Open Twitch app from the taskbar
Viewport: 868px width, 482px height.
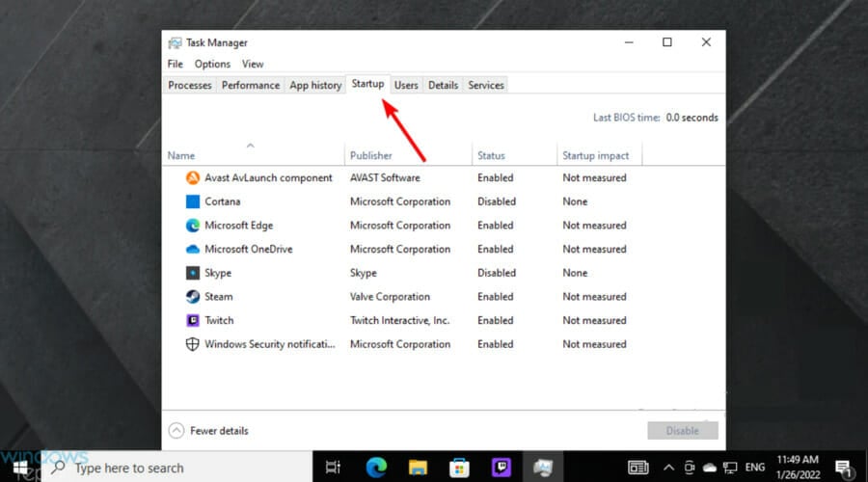tap(502, 468)
